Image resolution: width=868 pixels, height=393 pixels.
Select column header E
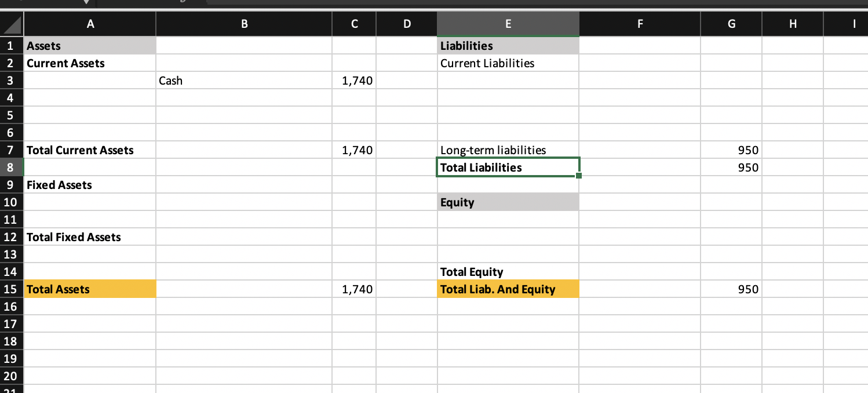[x=508, y=24]
